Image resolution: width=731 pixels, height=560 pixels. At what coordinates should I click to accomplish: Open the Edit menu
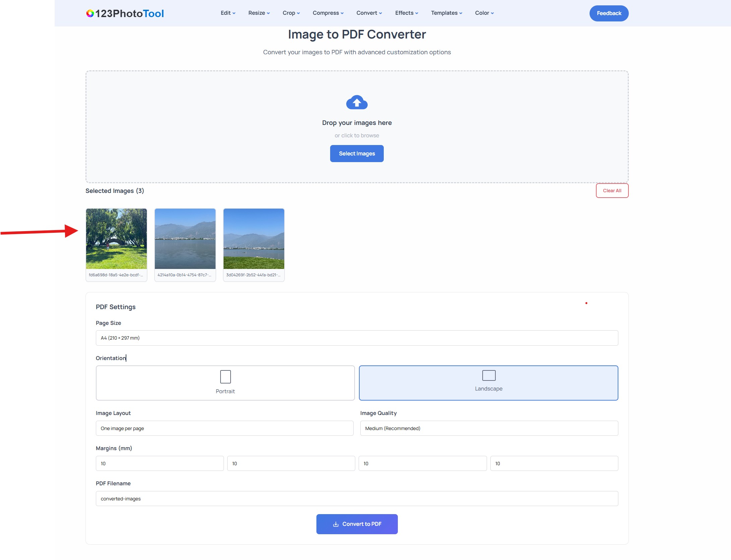(x=228, y=13)
